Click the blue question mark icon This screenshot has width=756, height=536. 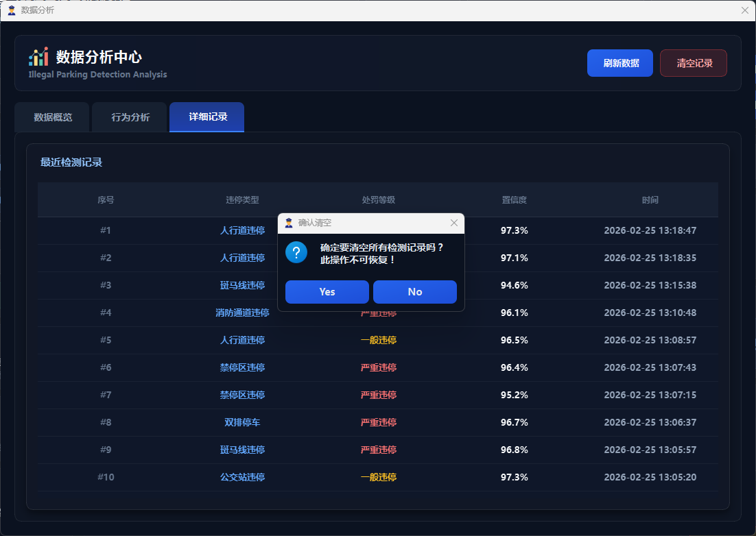click(296, 252)
